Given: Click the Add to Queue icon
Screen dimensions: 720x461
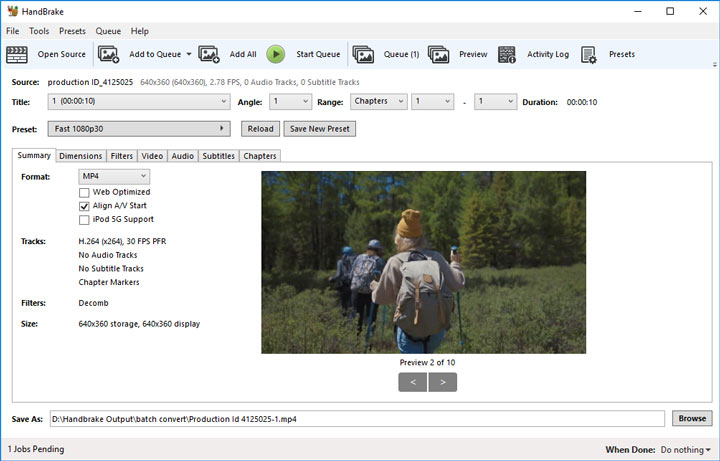Looking at the screenshot, I should 109,54.
